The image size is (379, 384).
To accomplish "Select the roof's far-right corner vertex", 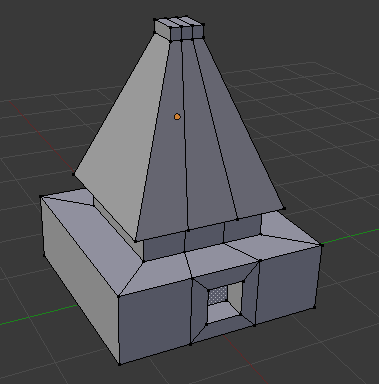I will click(x=284, y=209).
